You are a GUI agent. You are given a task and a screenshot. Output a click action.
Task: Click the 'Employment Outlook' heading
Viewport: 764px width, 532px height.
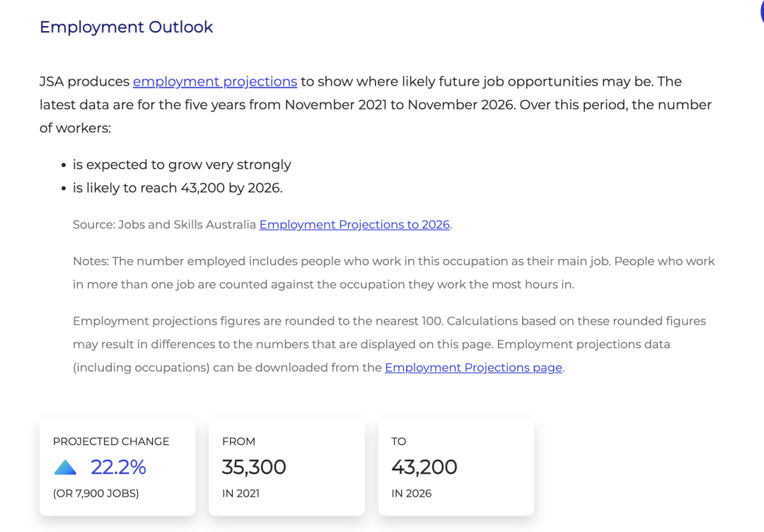[126, 27]
